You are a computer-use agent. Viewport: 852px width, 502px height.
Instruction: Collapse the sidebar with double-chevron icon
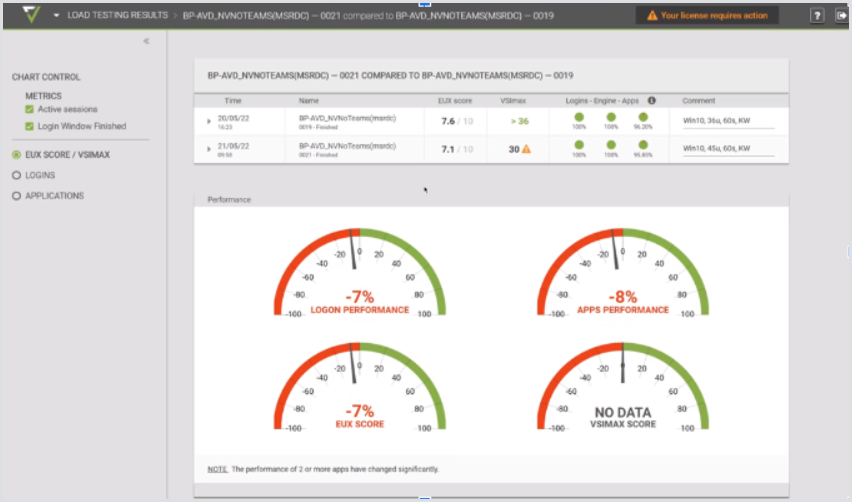(x=146, y=41)
